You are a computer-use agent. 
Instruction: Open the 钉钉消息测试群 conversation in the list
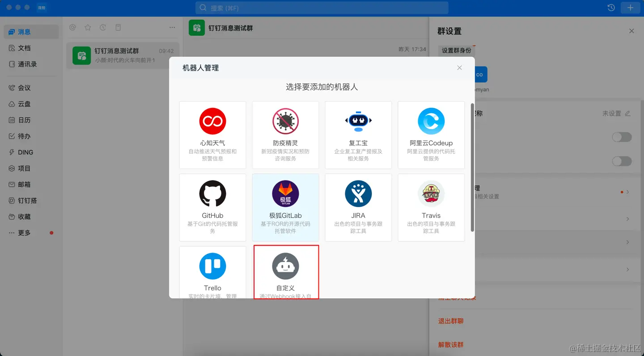pos(123,56)
